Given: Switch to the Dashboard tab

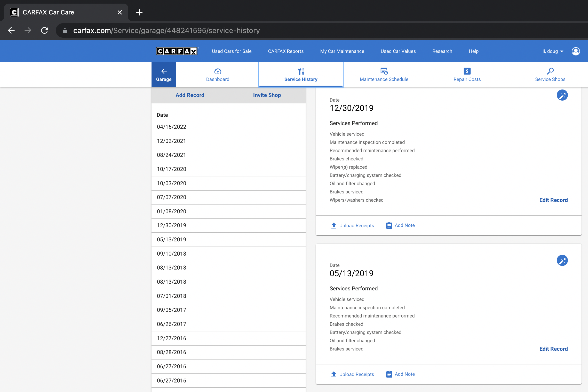Looking at the screenshot, I should 218,75.
